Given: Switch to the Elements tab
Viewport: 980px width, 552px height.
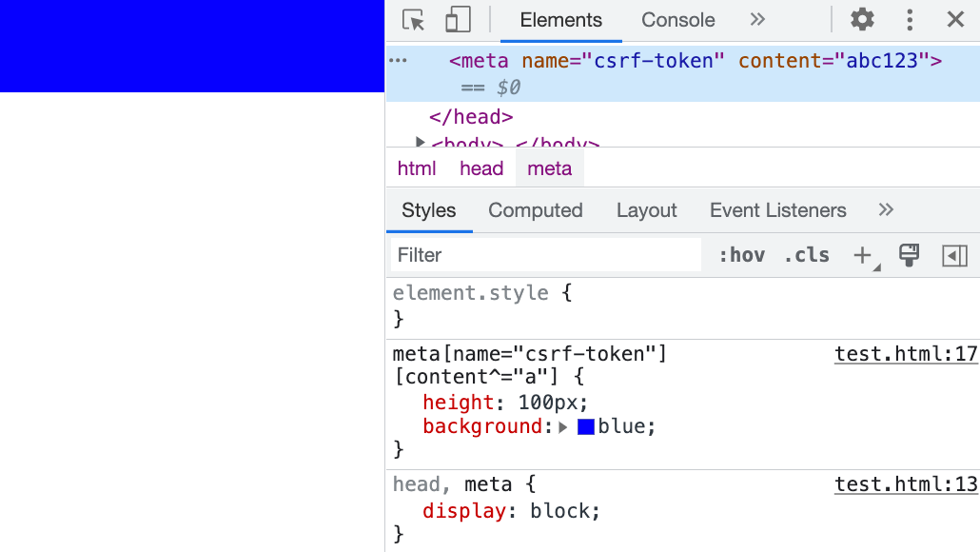Looking at the screenshot, I should point(560,20).
